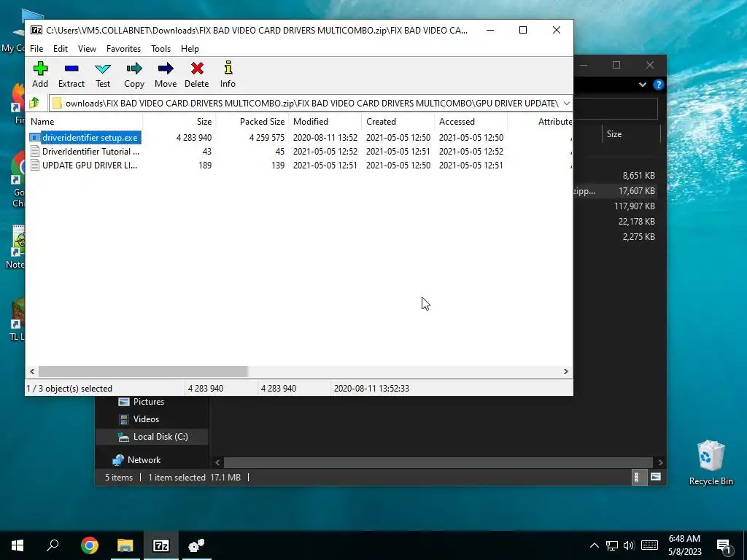
Task: Click the left scroll arrow in 7-Zip
Action: tap(32, 371)
